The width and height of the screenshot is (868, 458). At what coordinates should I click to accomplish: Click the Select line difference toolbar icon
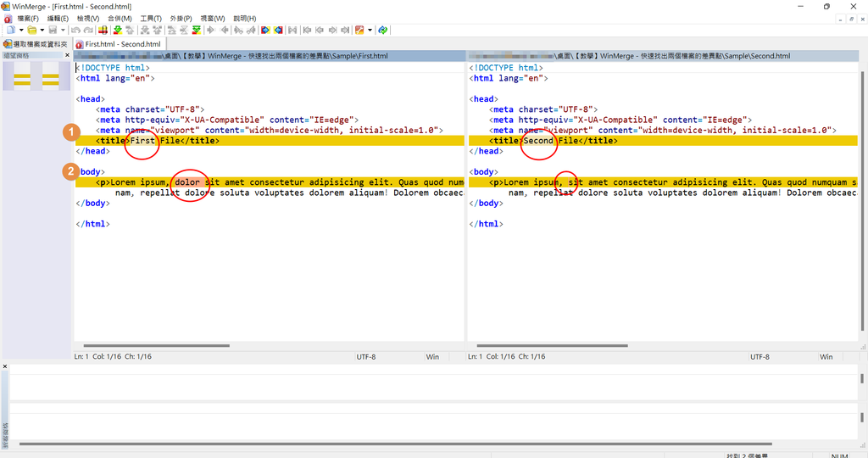[x=102, y=30]
